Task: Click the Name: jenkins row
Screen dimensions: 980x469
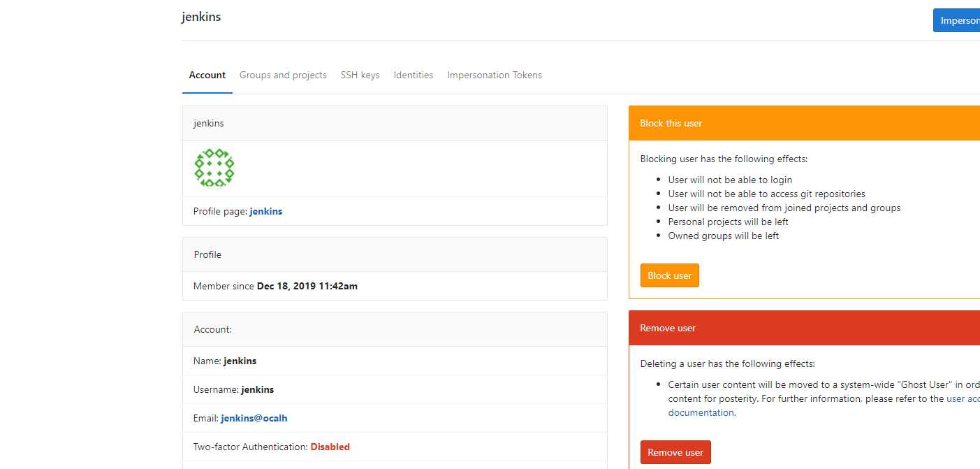Action: click(395, 361)
